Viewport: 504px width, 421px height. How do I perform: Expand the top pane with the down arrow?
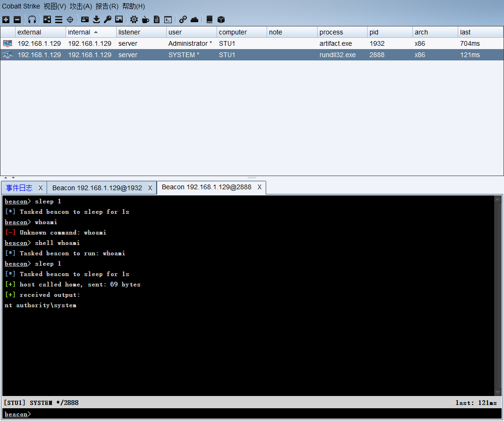(x=13, y=177)
